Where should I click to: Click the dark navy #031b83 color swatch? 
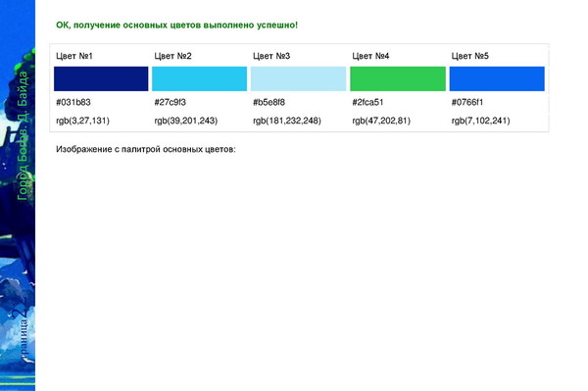click(101, 78)
